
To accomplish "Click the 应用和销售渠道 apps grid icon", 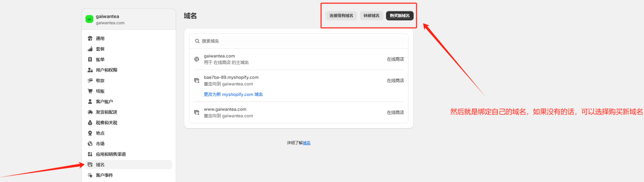I will (x=90, y=154).
